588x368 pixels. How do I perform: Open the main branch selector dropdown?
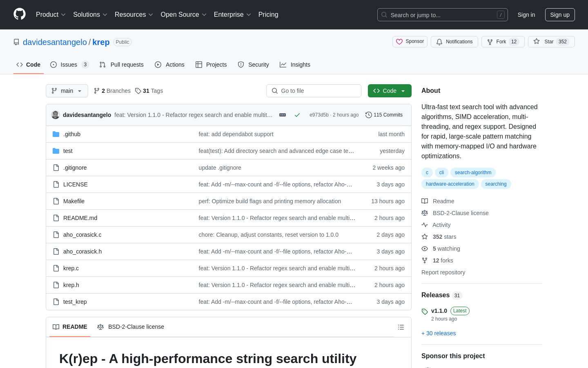[x=67, y=91]
